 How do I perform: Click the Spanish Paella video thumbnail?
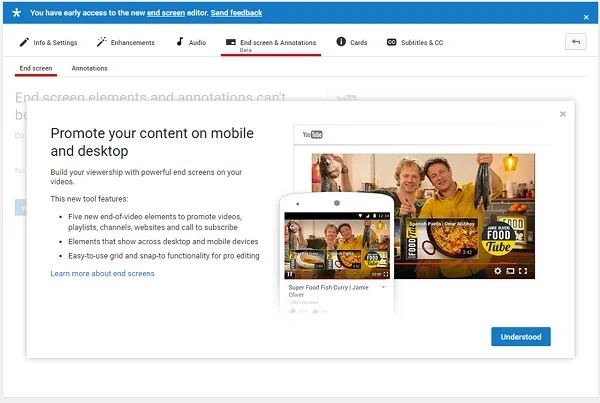[437, 236]
